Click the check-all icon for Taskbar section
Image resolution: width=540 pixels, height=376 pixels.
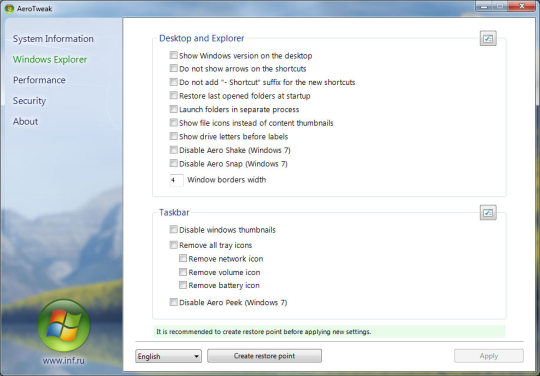(488, 213)
